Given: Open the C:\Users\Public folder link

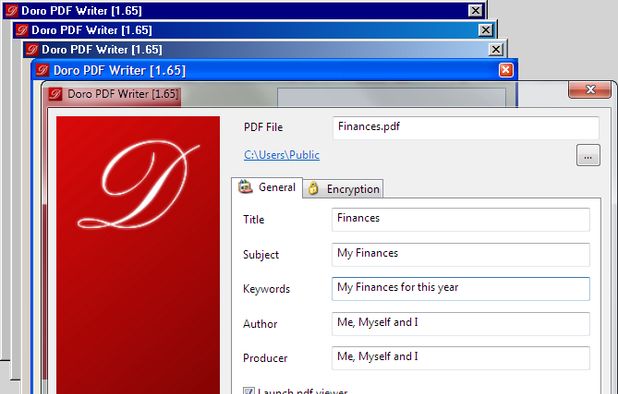Looking at the screenshot, I should [x=281, y=155].
